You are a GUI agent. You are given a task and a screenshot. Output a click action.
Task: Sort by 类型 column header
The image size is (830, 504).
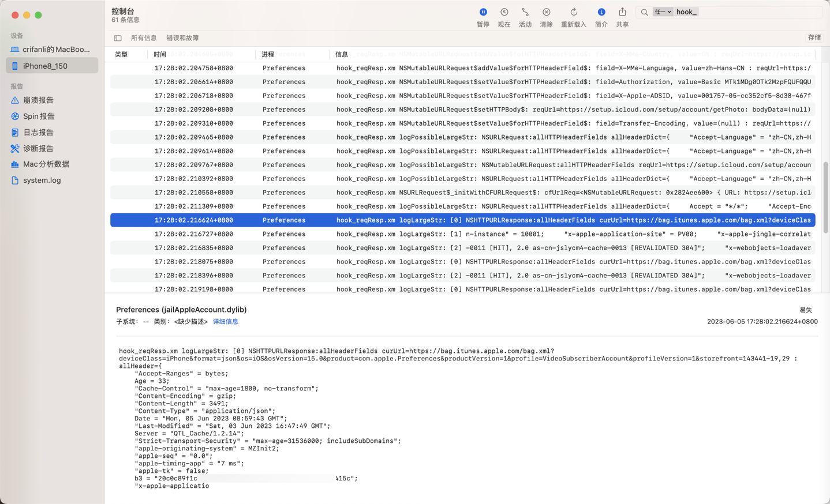click(x=121, y=54)
